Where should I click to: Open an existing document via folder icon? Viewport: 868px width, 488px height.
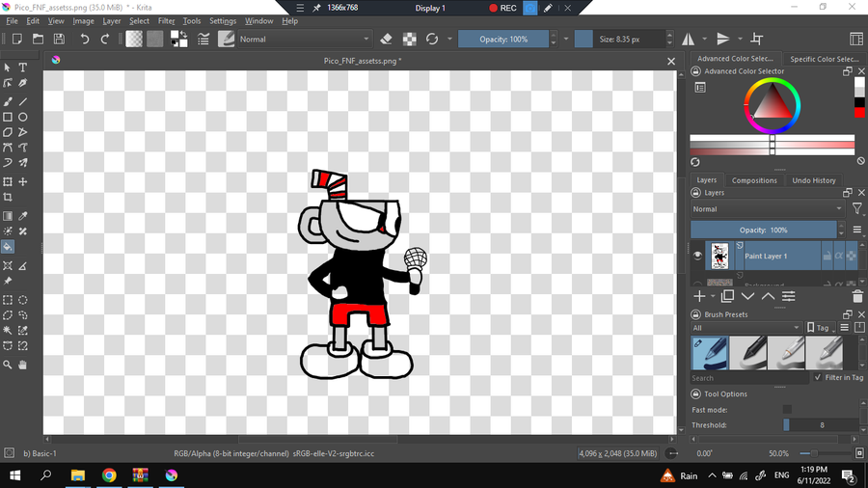point(39,40)
